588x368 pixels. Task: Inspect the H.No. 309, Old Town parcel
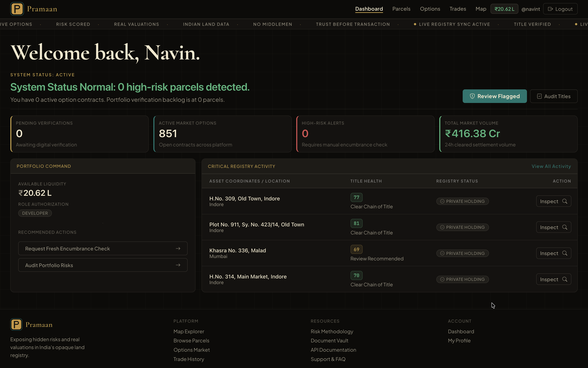554,201
